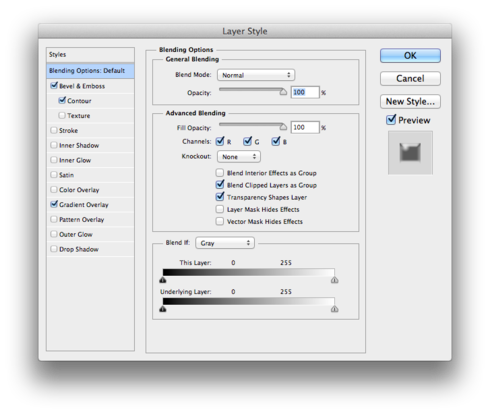Image resolution: width=490 pixels, height=414 pixels.
Task: Enable the Drop Shadow effect checkbox
Action: (54, 249)
